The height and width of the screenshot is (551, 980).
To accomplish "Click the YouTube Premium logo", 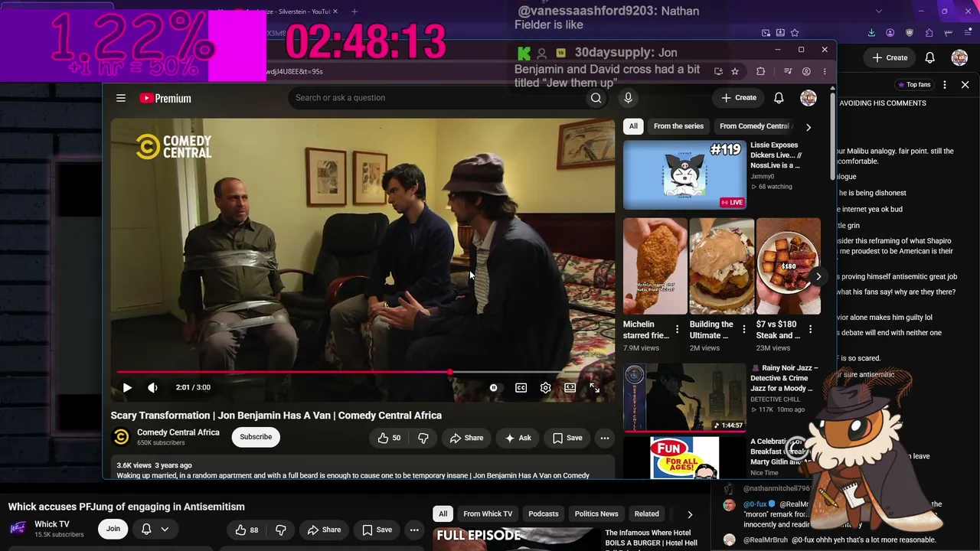I will point(165,98).
